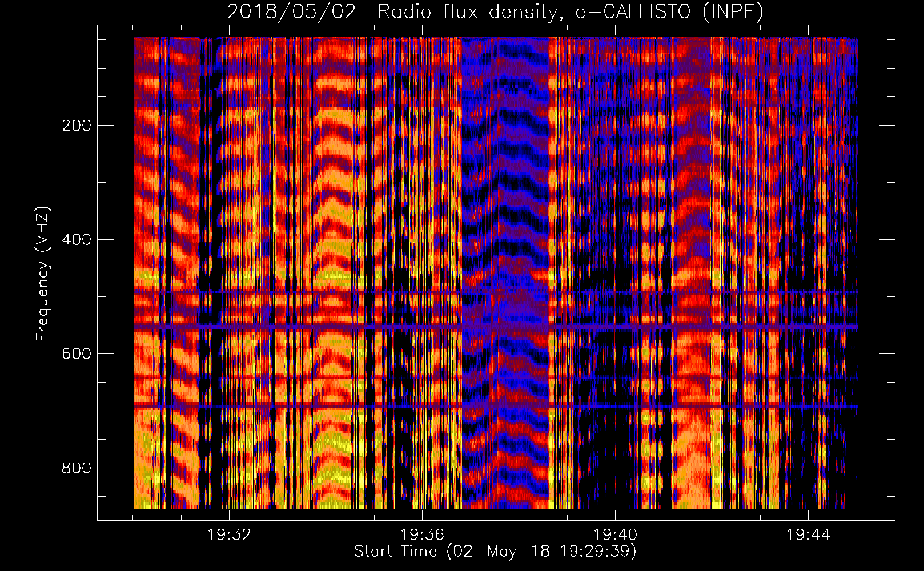
Task: Click the 600 frequency tick label
Action: click(x=76, y=354)
